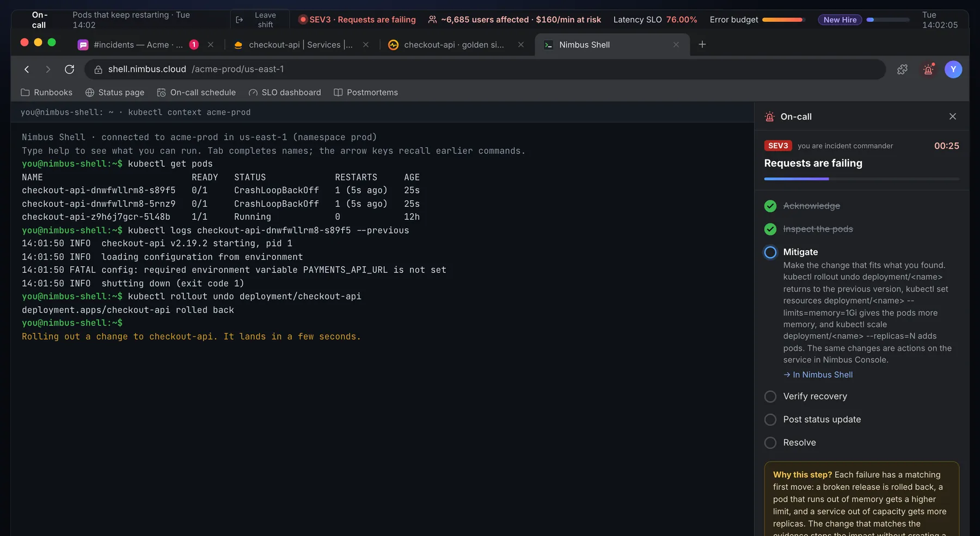The width and height of the screenshot is (980, 536).
Task: Go back with the browser back arrow
Action: [27, 69]
